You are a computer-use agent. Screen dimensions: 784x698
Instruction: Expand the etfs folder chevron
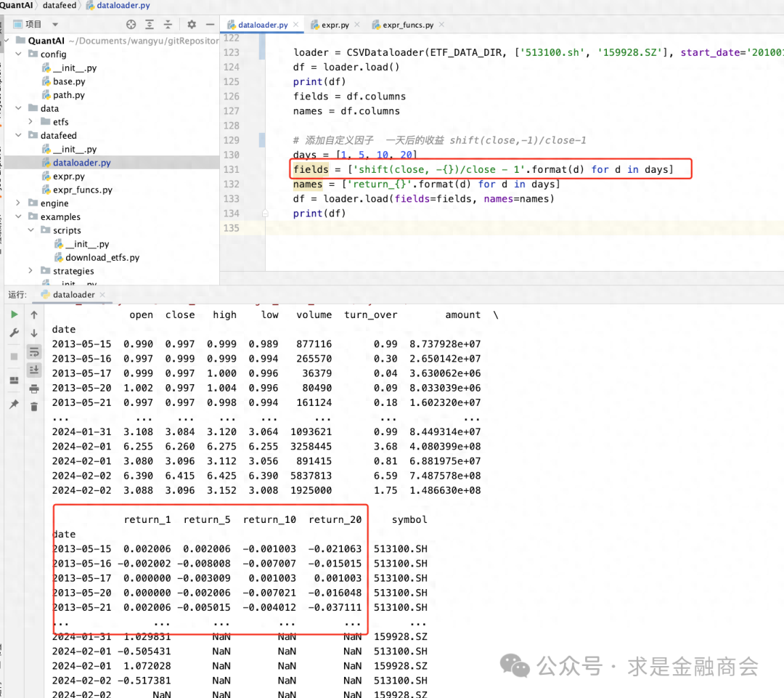click(31, 121)
